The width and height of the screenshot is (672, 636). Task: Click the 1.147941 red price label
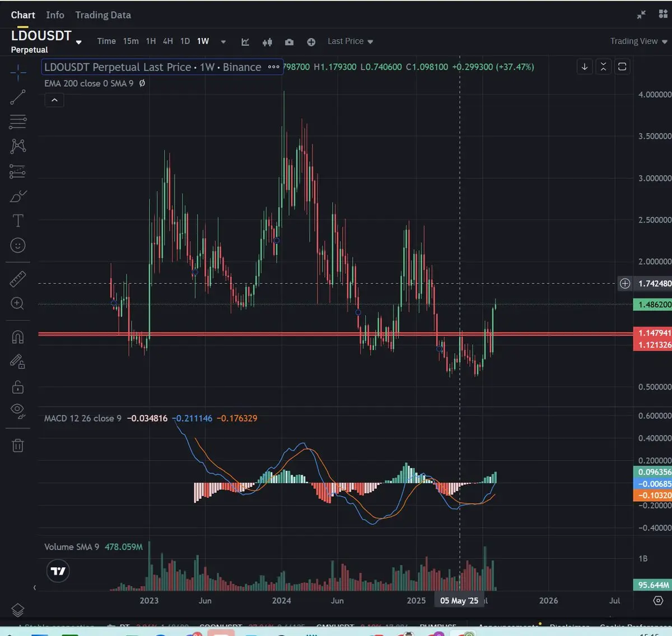click(652, 333)
